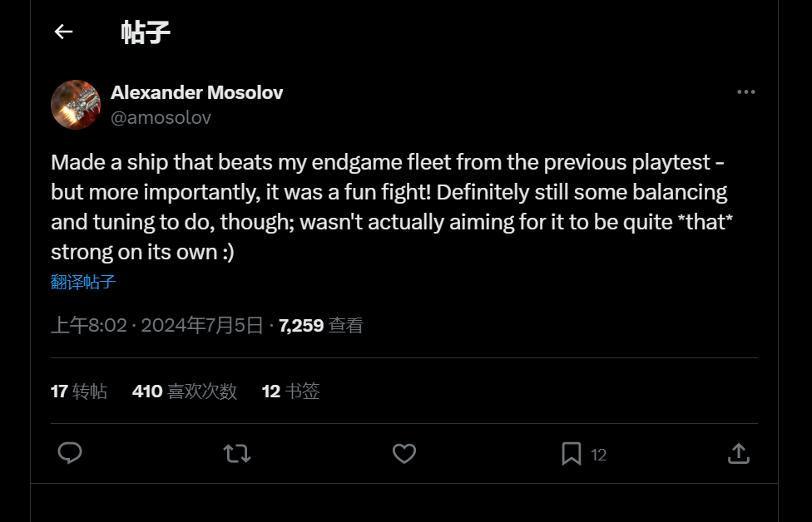Viewport: 812px width, 522px height.
Task: Click the 7,259 查看 view count
Action: pyautogui.click(x=321, y=325)
